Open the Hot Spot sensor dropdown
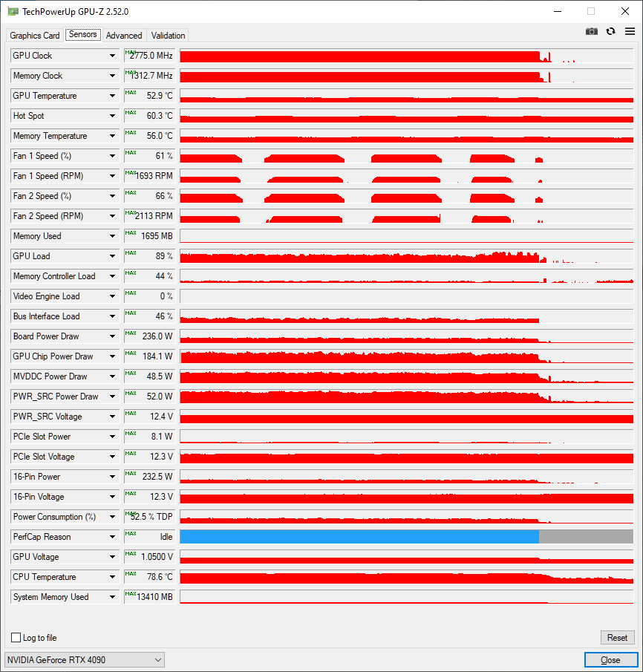Viewport: 643px width, 672px height. (112, 116)
